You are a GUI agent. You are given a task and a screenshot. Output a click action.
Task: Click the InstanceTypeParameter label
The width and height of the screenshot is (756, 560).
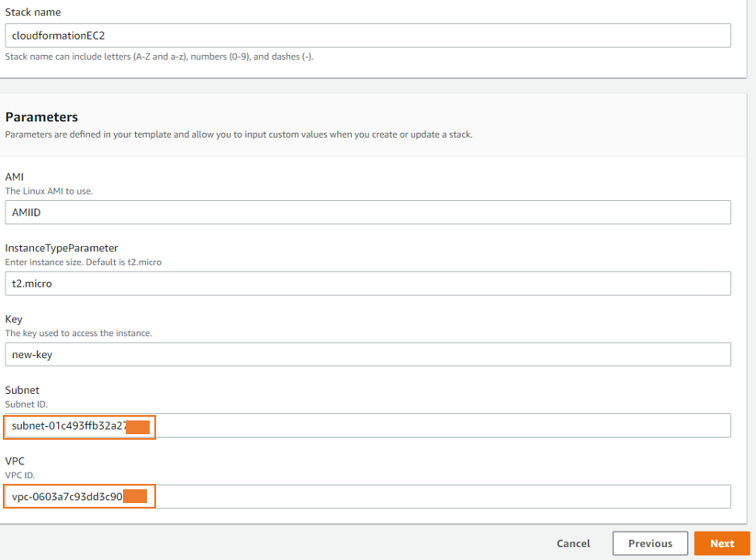point(62,248)
